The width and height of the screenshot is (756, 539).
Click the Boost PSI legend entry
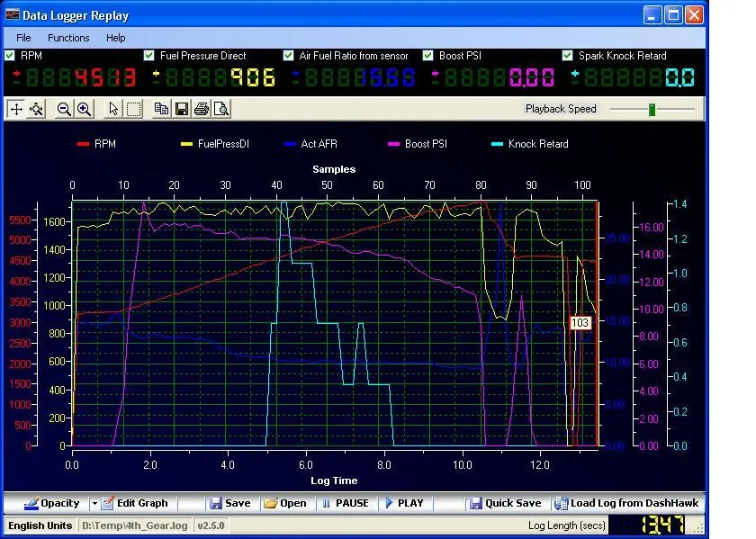click(x=418, y=144)
